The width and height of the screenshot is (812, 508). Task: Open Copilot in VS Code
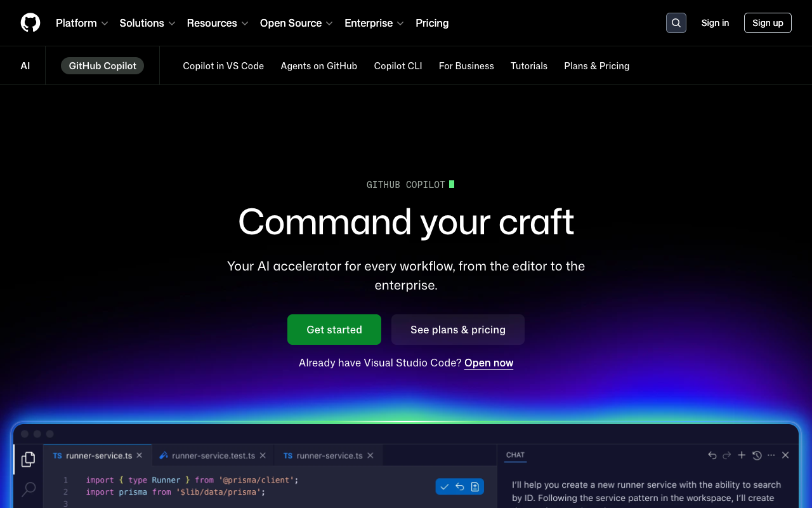tap(223, 66)
